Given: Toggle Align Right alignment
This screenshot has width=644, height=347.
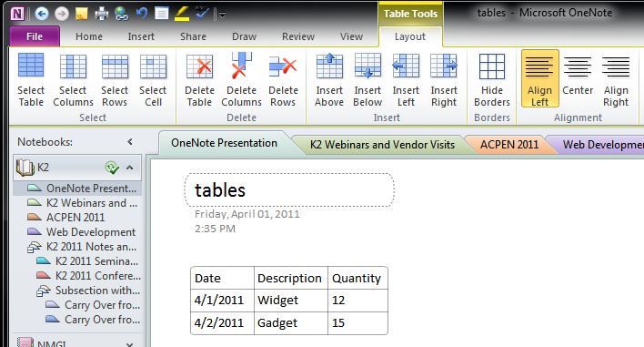Looking at the screenshot, I should [x=616, y=80].
